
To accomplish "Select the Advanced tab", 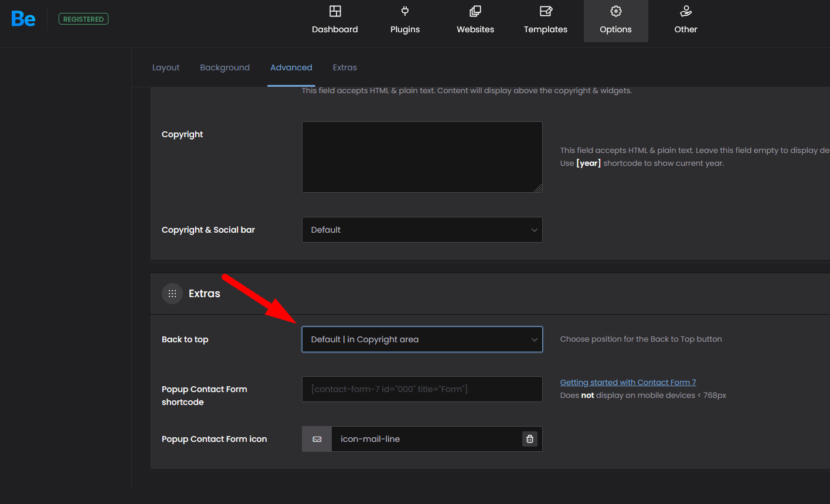I will point(291,67).
